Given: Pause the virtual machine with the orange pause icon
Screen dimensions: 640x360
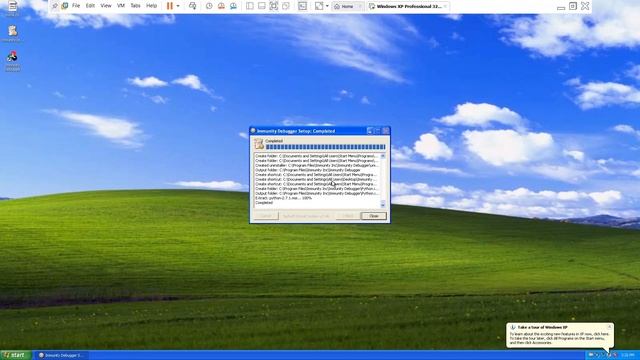Looking at the screenshot, I should 170,6.
